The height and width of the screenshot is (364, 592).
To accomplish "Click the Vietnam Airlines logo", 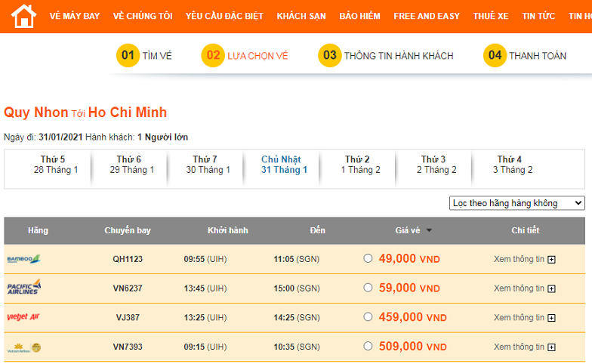I will 24,347.
